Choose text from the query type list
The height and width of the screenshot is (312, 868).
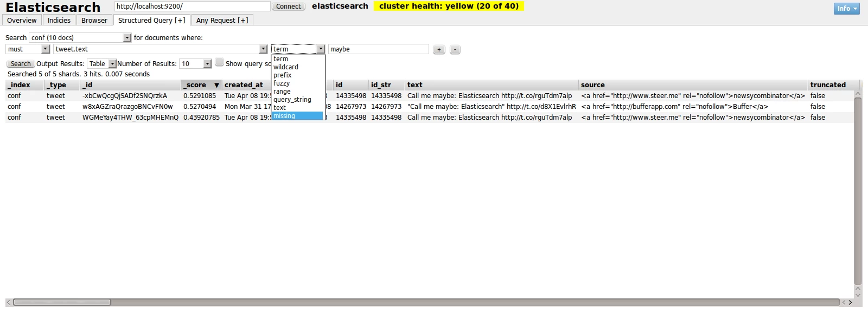point(297,108)
